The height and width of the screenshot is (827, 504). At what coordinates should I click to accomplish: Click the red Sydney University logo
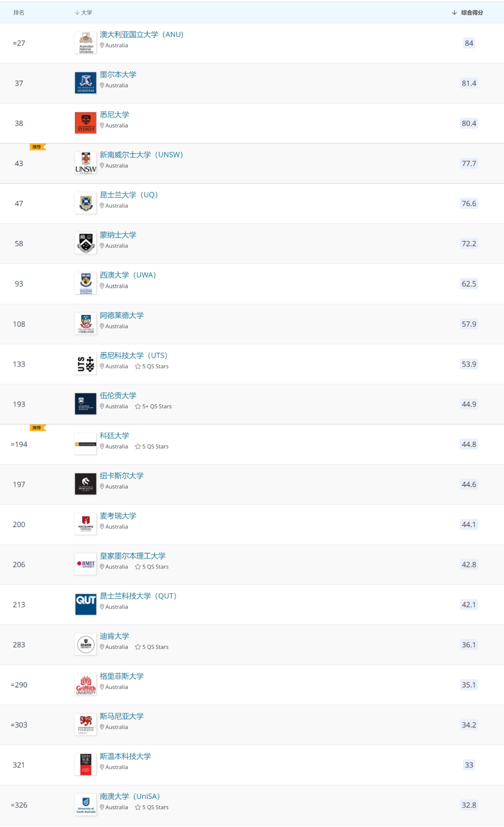(85, 123)
